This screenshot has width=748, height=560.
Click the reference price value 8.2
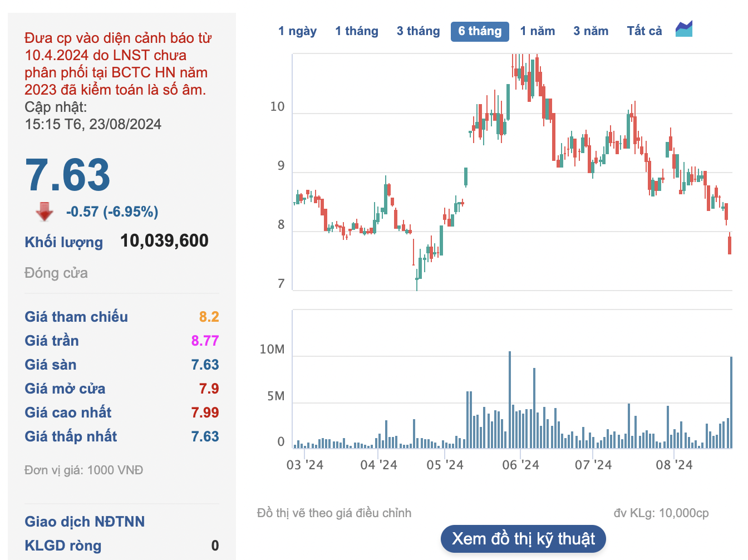tap(209, 317)
